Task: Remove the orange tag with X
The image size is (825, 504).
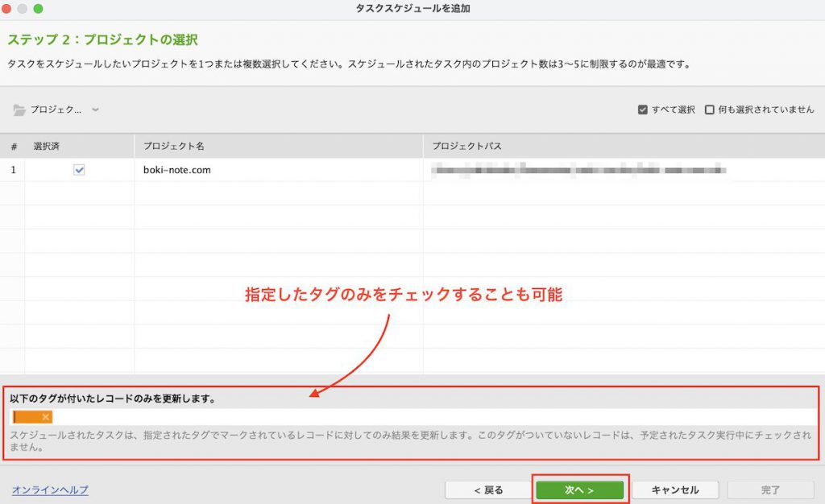Action: pos(46,417)
